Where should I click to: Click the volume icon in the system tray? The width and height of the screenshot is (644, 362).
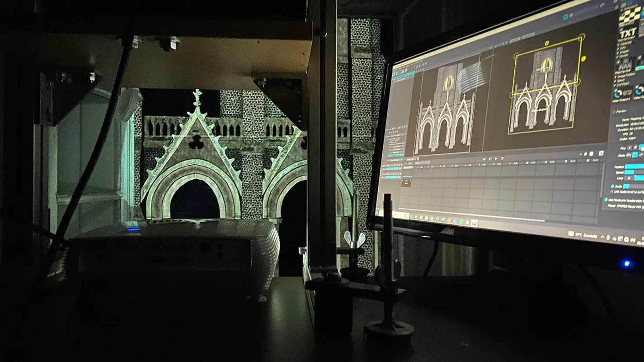[x=633, y=240]
